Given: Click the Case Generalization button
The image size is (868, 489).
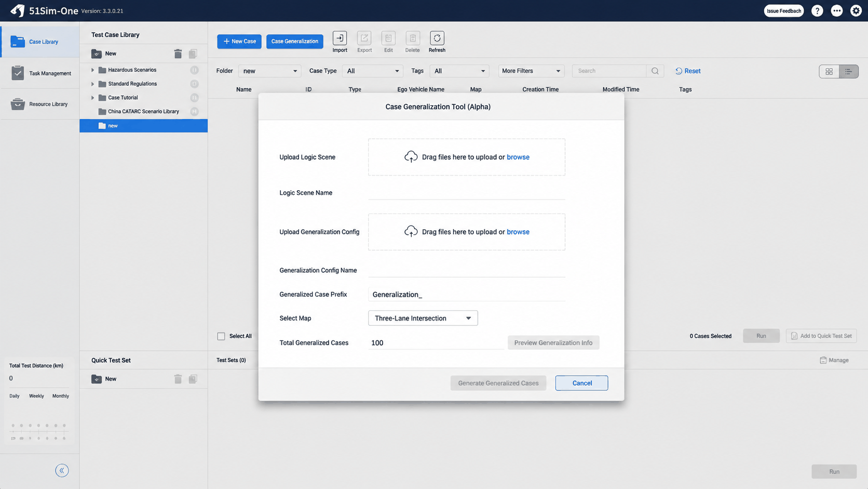Looking at the screenshot, I should pos(295,41).
